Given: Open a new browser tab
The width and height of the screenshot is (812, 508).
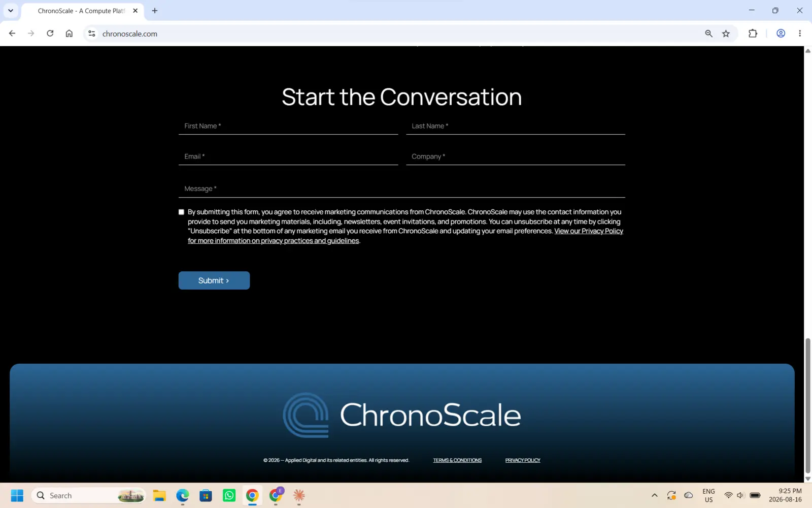Looking at the screenshot, I should tap(155, 11).
